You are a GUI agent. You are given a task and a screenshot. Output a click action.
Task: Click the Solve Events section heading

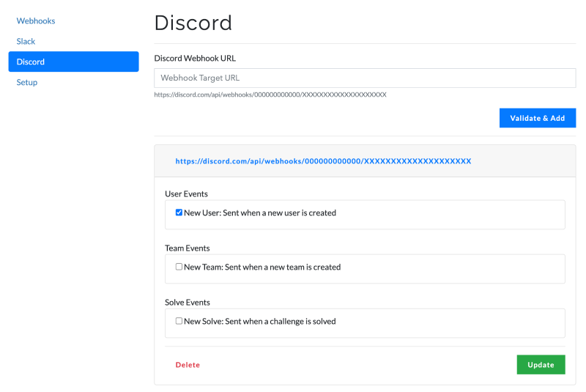pos(188,303)
